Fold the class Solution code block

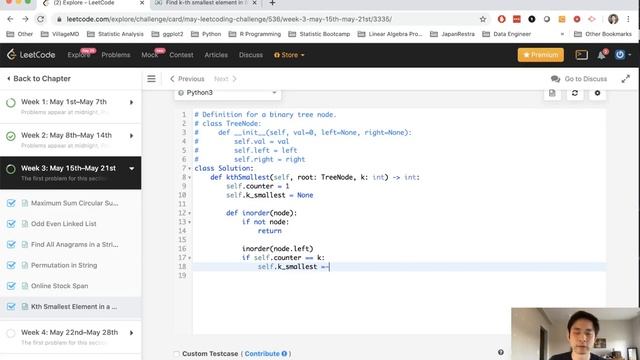189,169
